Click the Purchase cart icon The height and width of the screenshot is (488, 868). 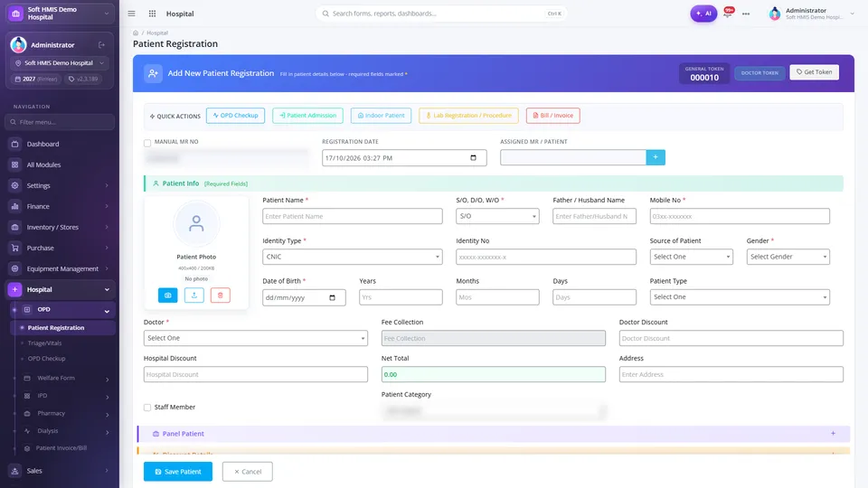[x=15, y=248]
